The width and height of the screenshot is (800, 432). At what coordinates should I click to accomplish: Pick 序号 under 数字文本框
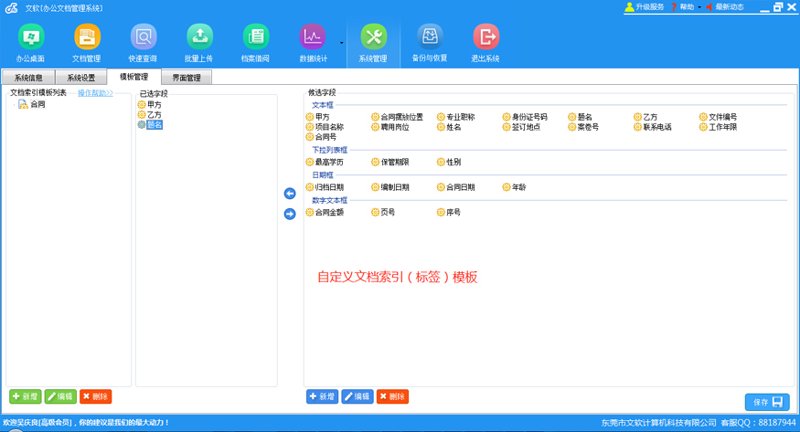coord(449,212)
